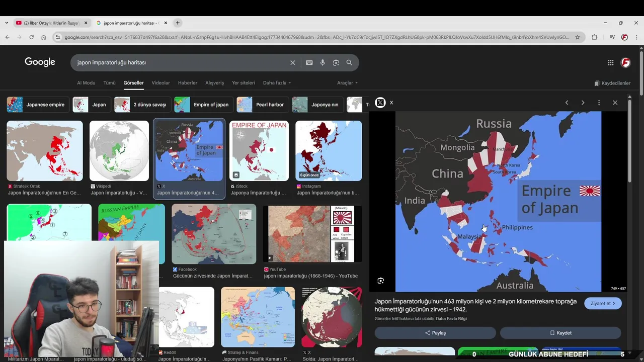Open YouTube japon imparatorluğu video thumbnail
The image size is (644, 362).
(312, 234)
